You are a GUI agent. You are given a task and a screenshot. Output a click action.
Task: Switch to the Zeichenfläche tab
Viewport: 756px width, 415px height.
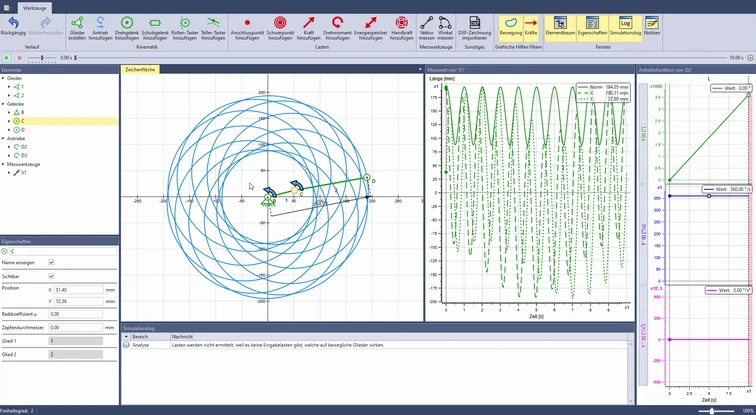tap(140, 69)
